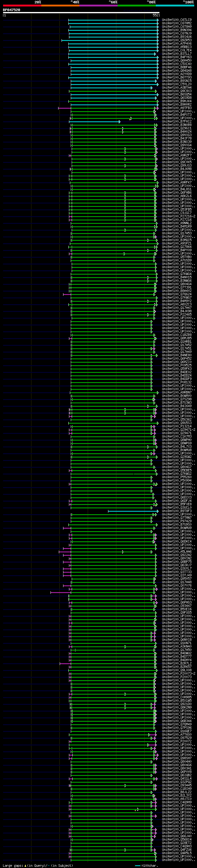Open hit UniRef100_A9TFB3
This screenshot has width=197, height=868.
click(x=177, y=108)
